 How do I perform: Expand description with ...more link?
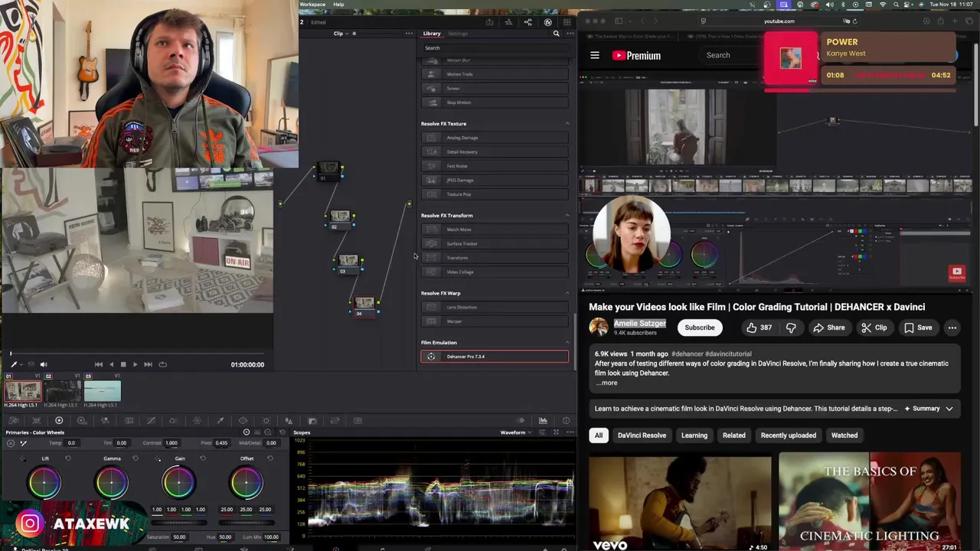coord(606,383)
